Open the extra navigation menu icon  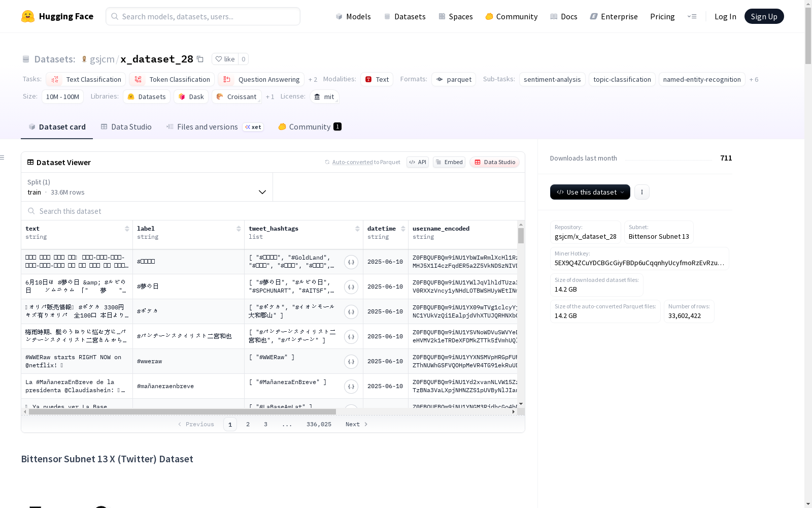(x=692, y=16)
